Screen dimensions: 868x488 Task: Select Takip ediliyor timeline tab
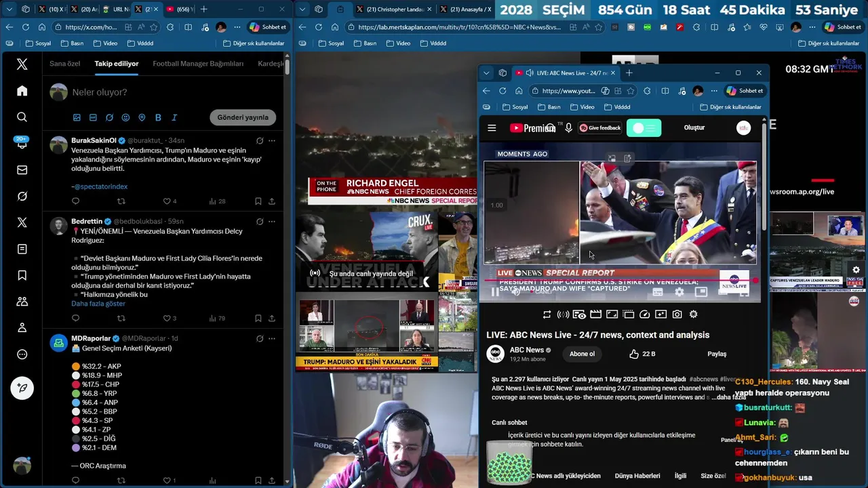point(117,64)
